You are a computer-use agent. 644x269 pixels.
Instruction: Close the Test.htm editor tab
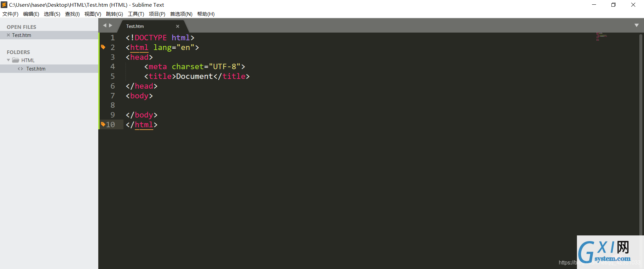click(178, 26)
